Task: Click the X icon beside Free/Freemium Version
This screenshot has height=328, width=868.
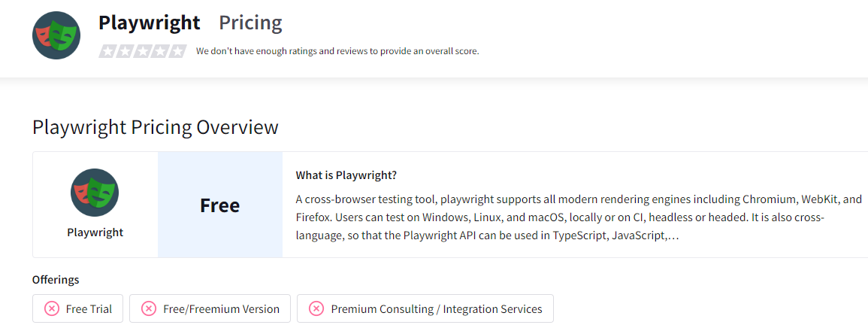Action: (149, 308)
